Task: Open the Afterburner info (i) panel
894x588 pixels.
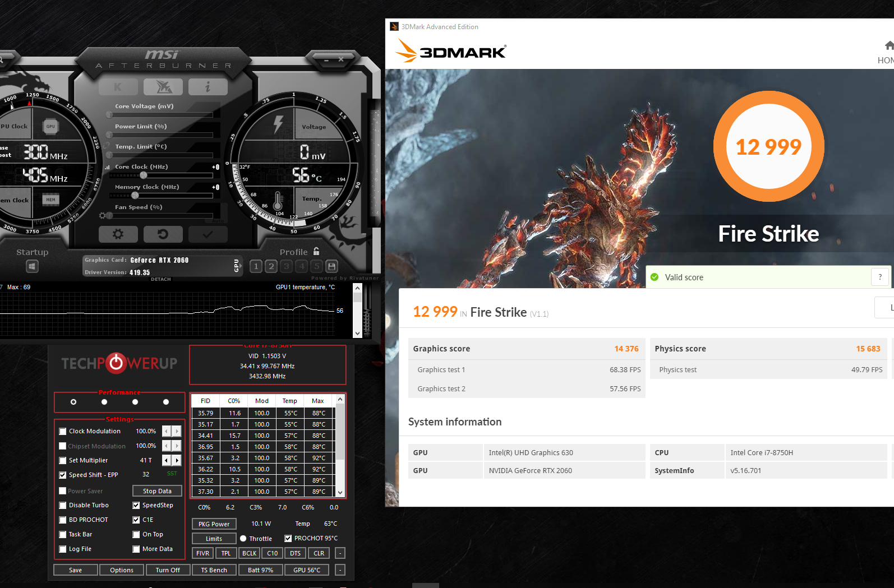Action: [x=208, y=87]
